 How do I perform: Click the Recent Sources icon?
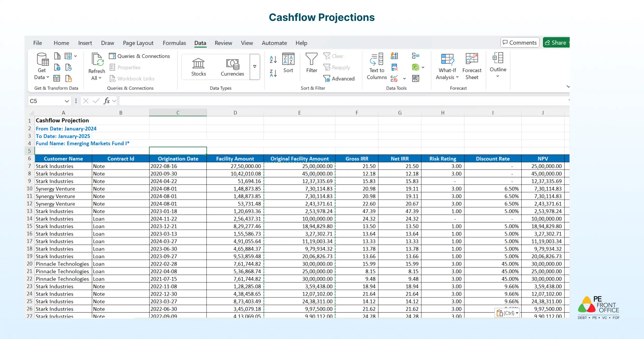point(68,67)
